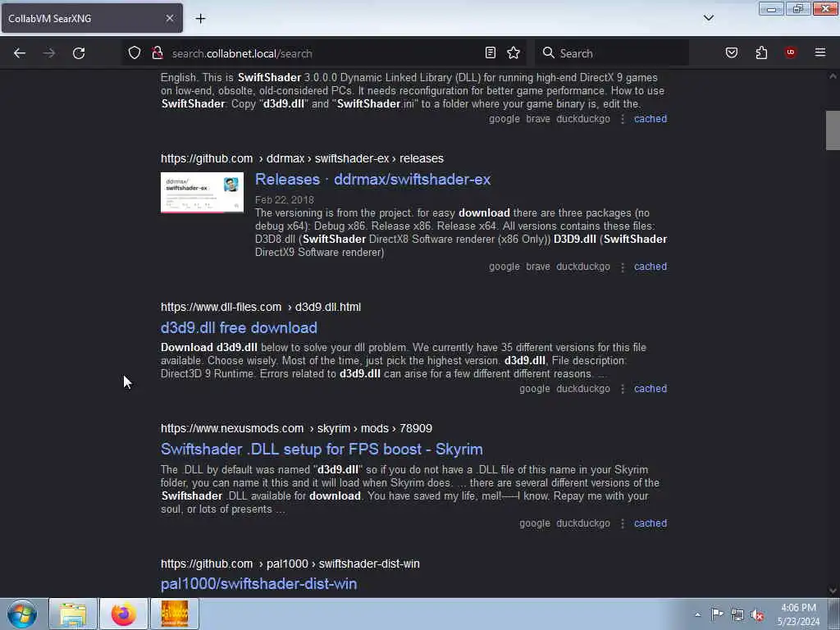Click duckduckgo link under d3d9.dll free download
This screenshot has height=630, width=840.
[x=583, y=389]
